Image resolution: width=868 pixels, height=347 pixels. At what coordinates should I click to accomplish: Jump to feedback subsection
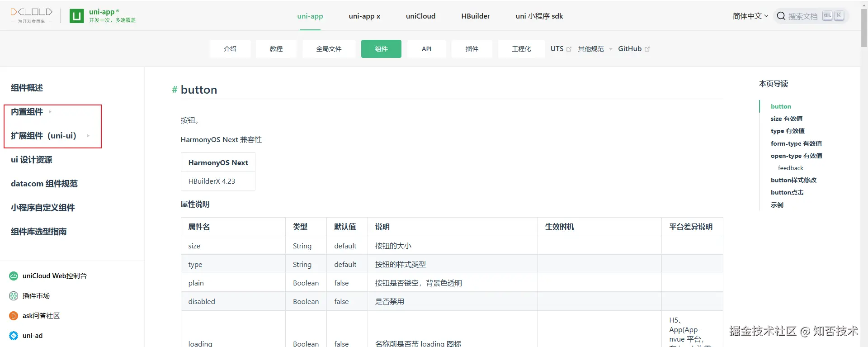(x=791, y=168)
